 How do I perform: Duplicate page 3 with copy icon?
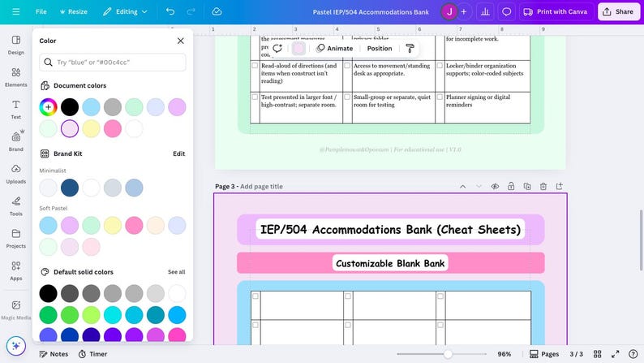pos(527,186)
